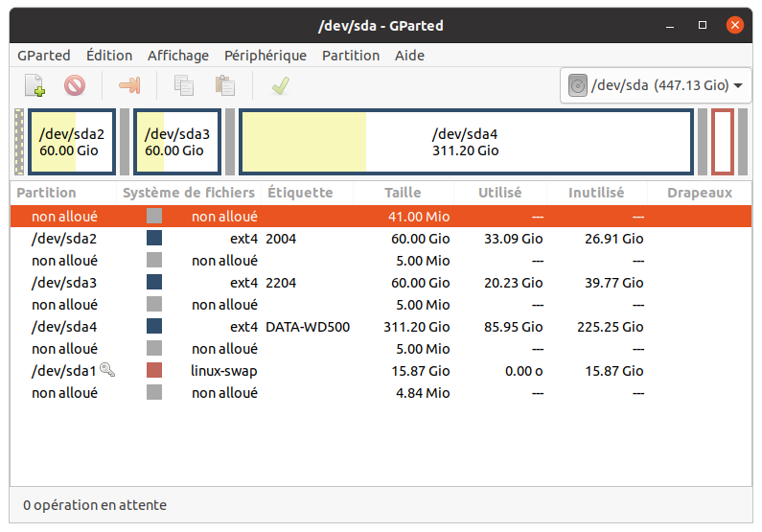The width and height of the screenshot is (762, 532).
Task: Click the 225.25 Gio unused value
Action: click(x=611, y=327)
